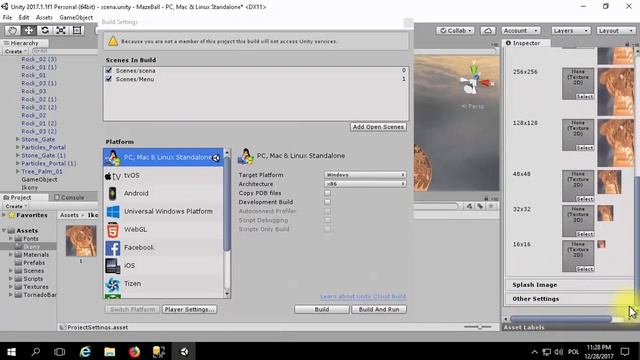Screen dimensions: 640x360
Task: Open the Edit menu
Action: [24, 18]
